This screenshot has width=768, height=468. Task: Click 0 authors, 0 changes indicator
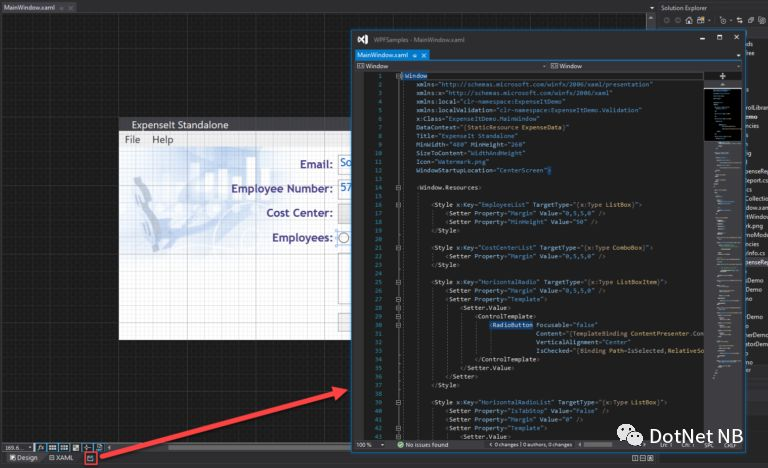click(x=547, y=444)
